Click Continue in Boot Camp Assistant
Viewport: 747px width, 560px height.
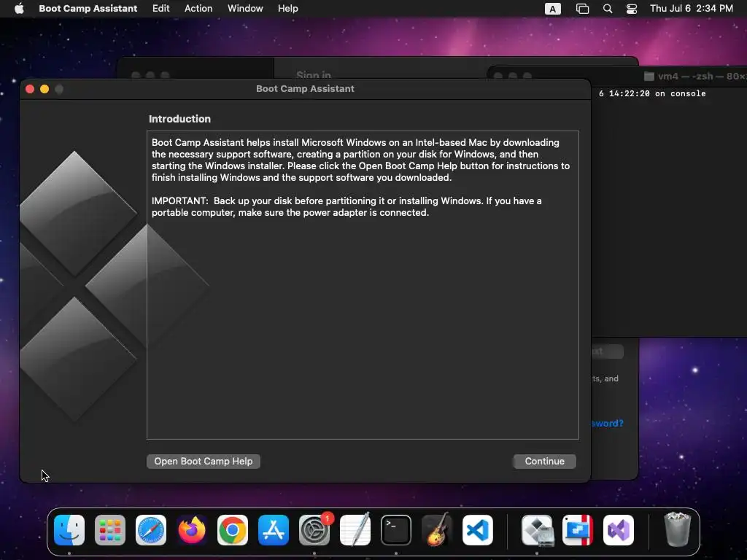tap(544, 461)
